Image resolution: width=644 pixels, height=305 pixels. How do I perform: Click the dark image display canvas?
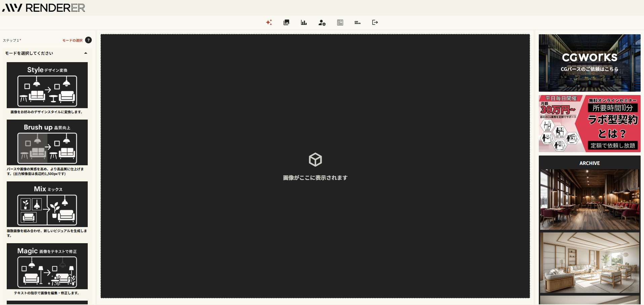[315, 101]
